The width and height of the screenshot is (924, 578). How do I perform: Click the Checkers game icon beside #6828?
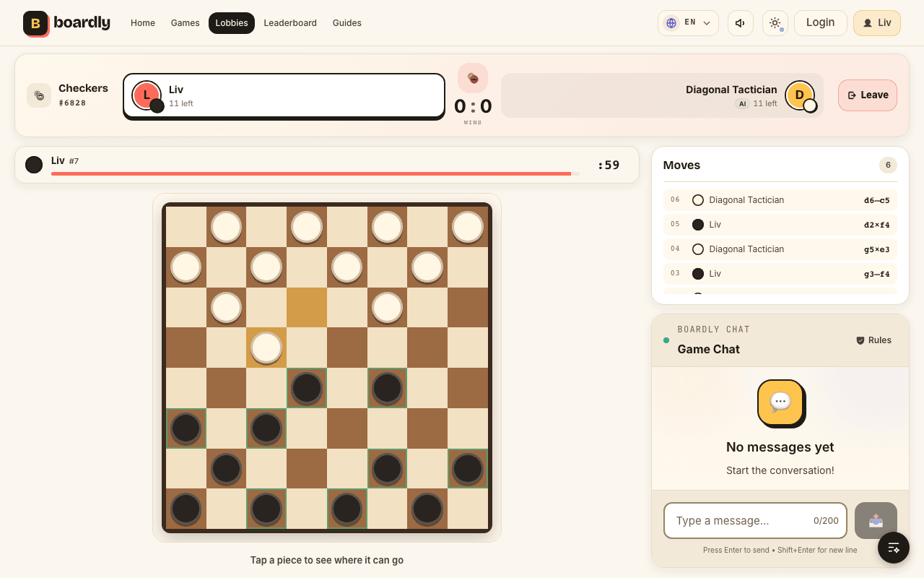tap(39, 95)
